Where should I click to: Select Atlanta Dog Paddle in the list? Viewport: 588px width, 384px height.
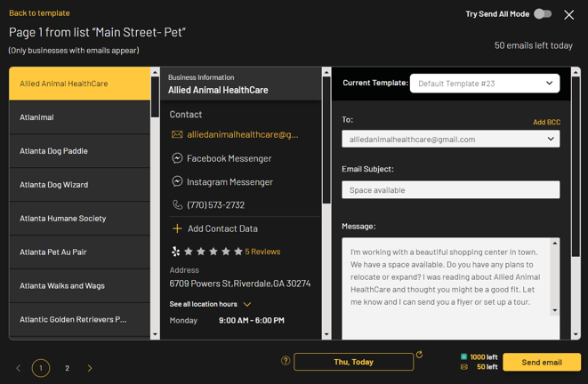(79, 151)
